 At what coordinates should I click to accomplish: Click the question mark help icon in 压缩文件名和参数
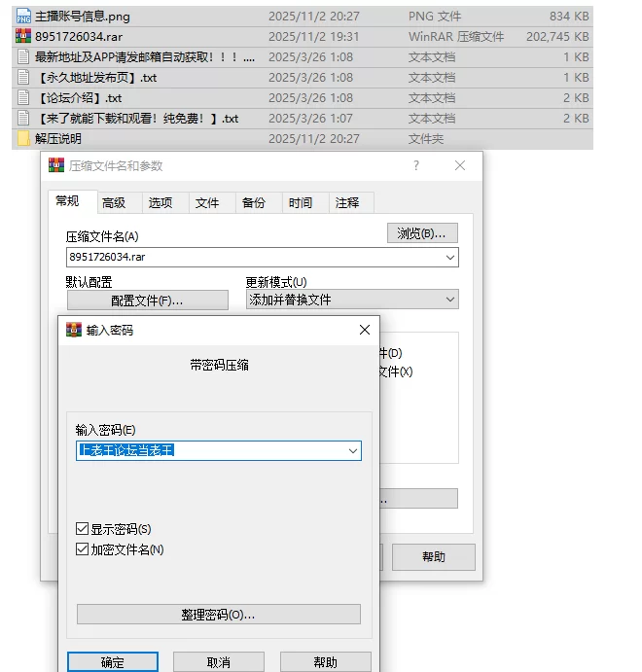pyautogui.click(x=416, y=165)
